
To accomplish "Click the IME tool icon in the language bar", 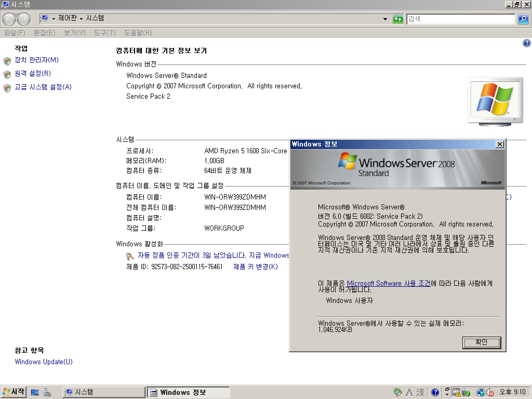I will (x=397, y=393).
